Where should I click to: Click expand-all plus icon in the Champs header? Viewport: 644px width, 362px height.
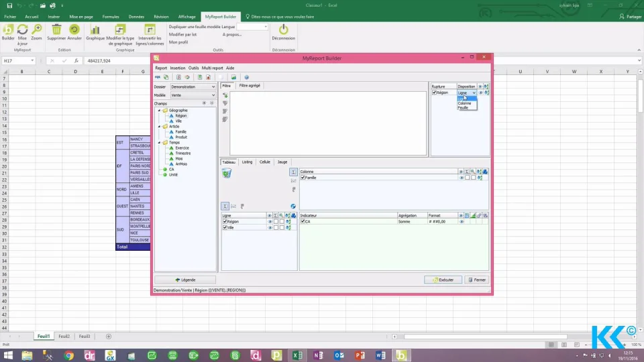(204, 103)
